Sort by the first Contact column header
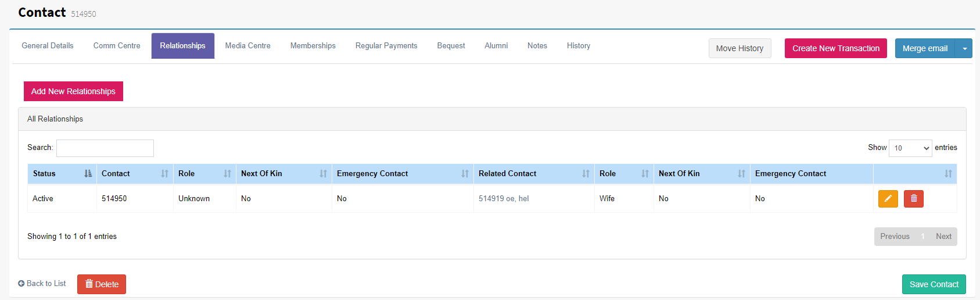This screenshot has height=300, width=980. (135, 174)
